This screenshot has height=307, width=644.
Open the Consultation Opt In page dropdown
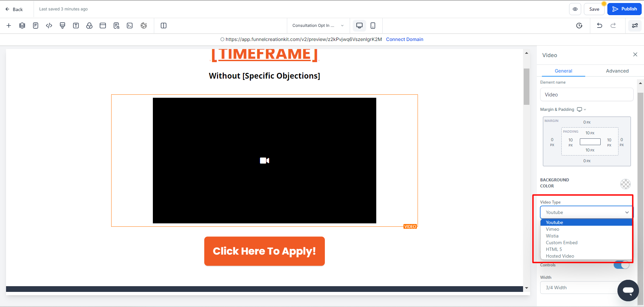[318, 26]
